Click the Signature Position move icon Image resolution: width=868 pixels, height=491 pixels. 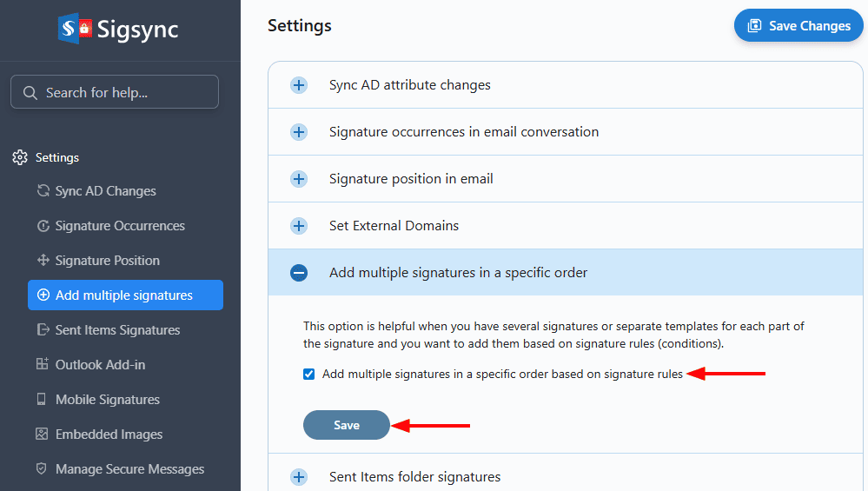tap(43, 261)
